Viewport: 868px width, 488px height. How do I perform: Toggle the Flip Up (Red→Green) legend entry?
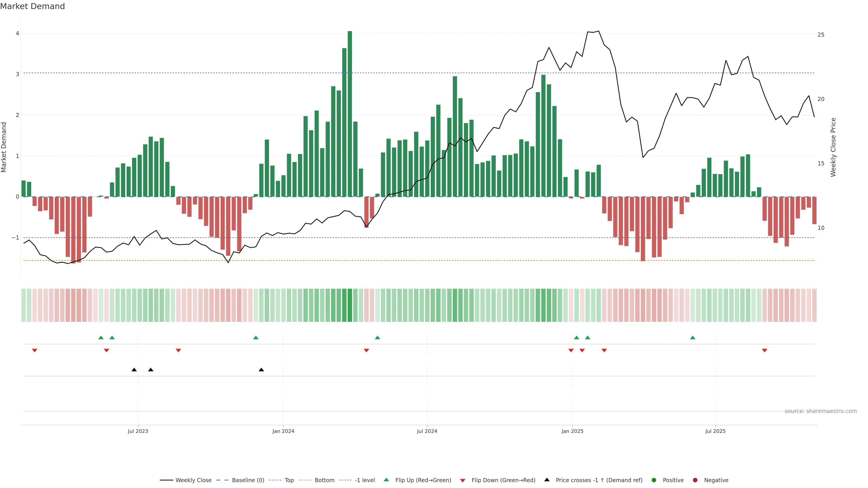(x=423, y=480)
